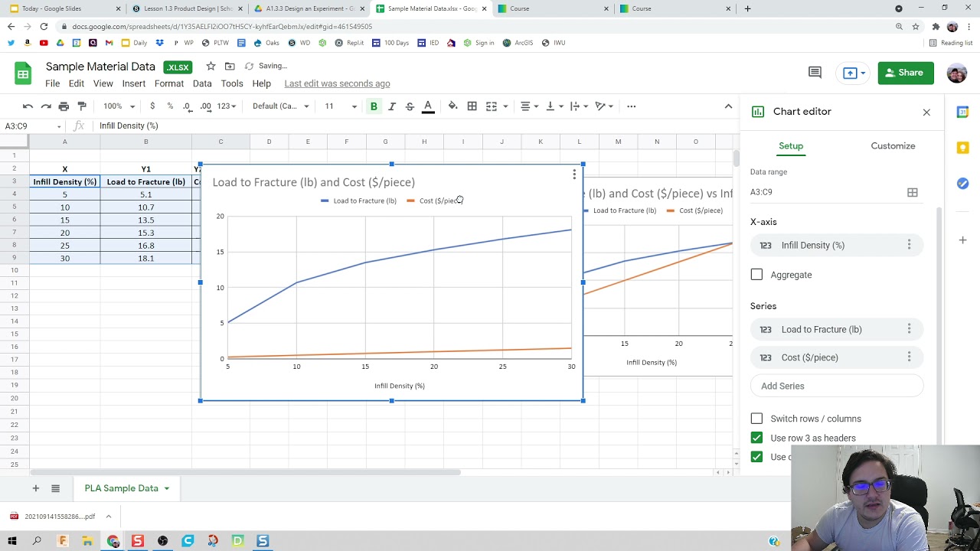Click the Name box showing A3:C9
The width and height of the screenshot is (980, 551).
(32, 126)
